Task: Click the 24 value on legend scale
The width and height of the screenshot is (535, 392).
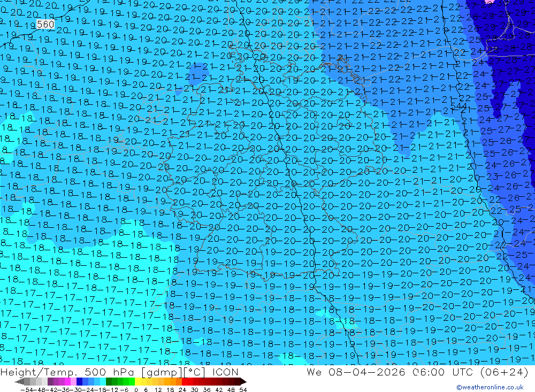Action: click(182, 390)
